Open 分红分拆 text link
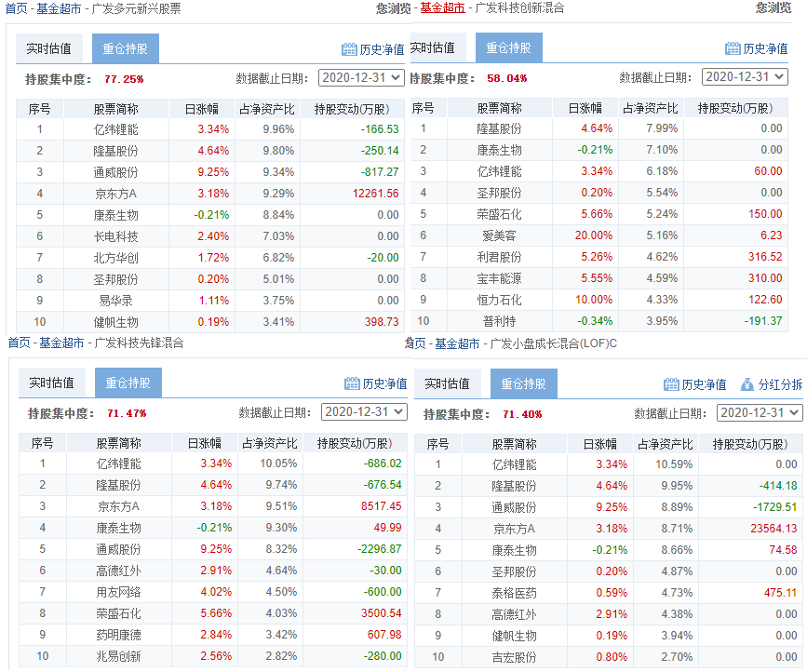Viewport: 807px width, 672px height. pos(780,384)
